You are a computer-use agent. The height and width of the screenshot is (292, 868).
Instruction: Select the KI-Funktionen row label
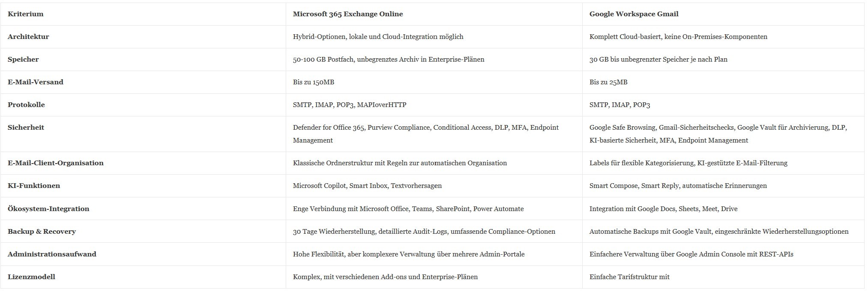tap(34, 186)
